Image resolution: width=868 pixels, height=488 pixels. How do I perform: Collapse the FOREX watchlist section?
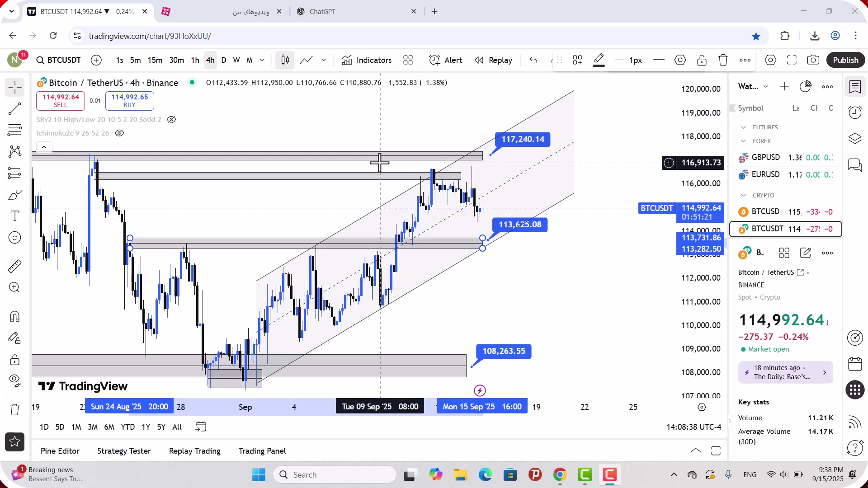[x=743, y=141]
